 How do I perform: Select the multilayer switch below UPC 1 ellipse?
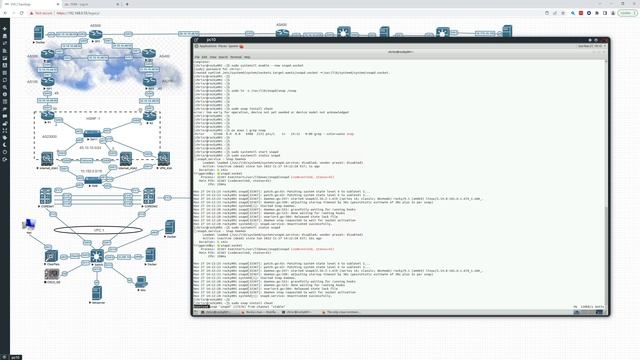pyautogui.click(x=97, y=256)
